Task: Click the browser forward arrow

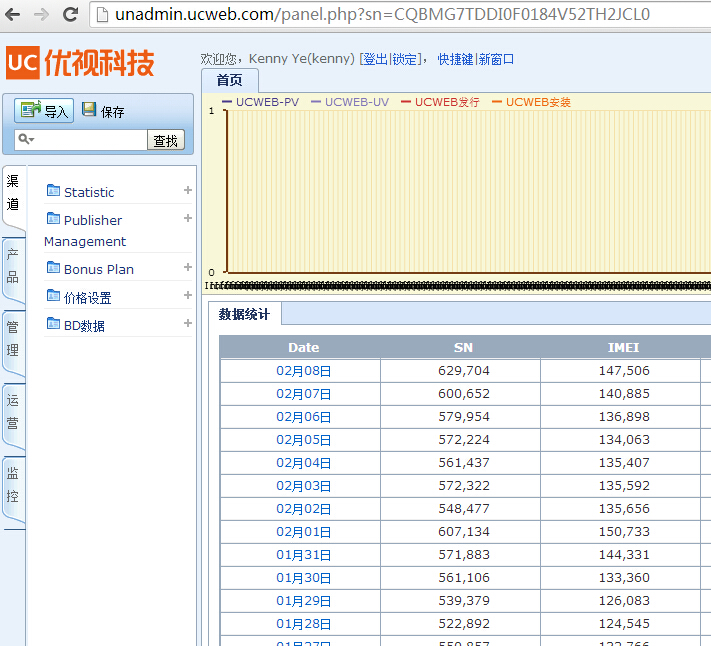Action: coord(41,15)
